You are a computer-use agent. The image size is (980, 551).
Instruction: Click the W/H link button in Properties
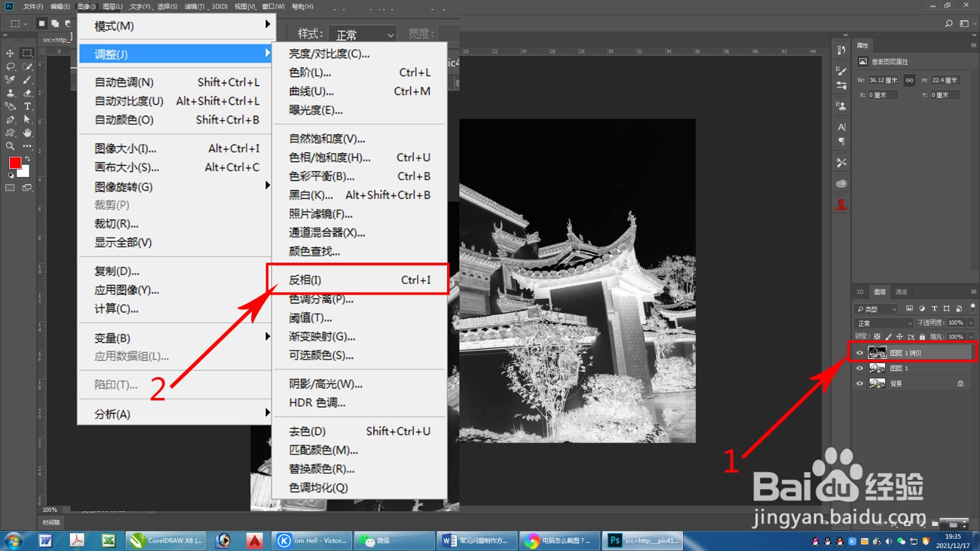(x=909, y=80)
